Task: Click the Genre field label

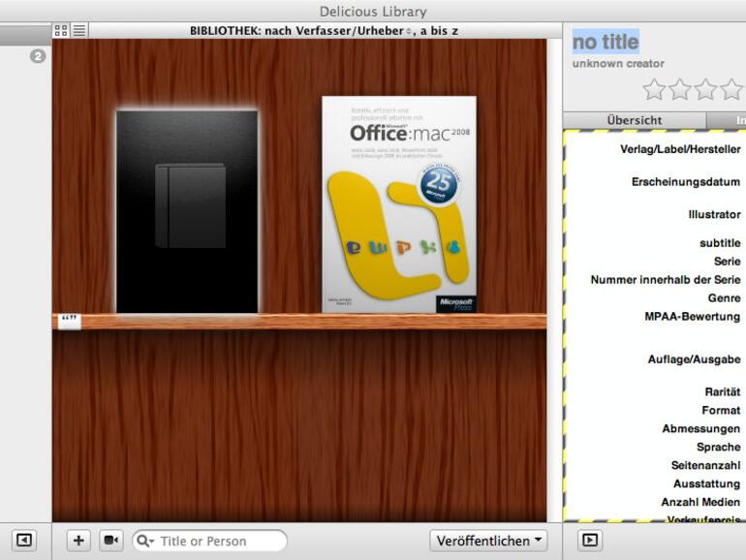Action: coord(724,297)
